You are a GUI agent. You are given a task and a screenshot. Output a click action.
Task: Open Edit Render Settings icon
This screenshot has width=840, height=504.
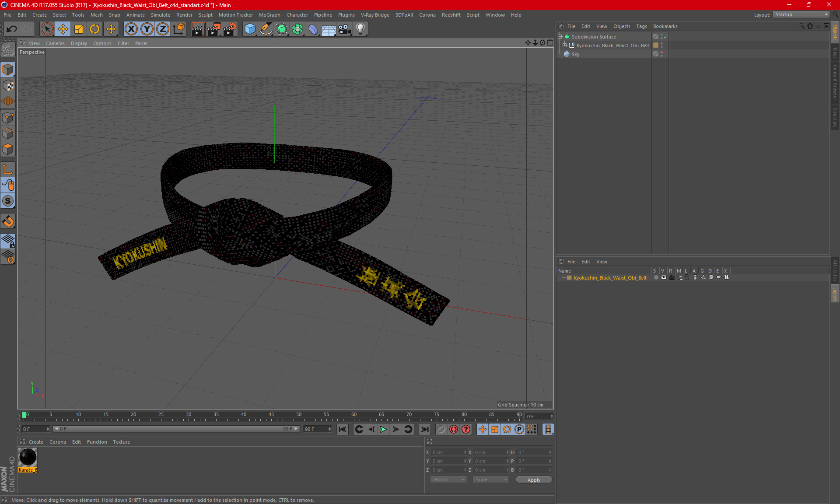(230, 29)
